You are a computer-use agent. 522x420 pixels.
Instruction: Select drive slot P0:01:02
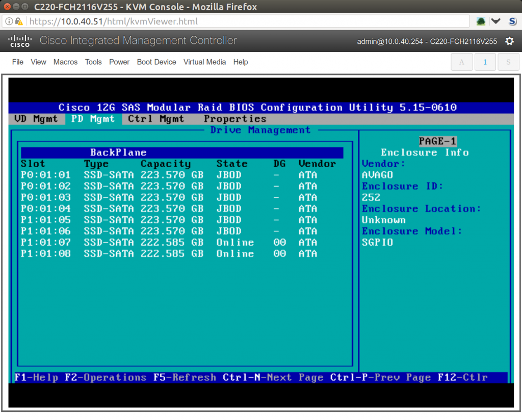tap(182, 186)
